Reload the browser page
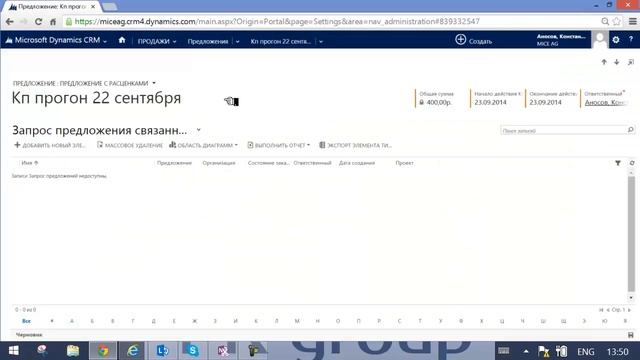The width and height of the screenshot is (640, 360). [38, 22]
